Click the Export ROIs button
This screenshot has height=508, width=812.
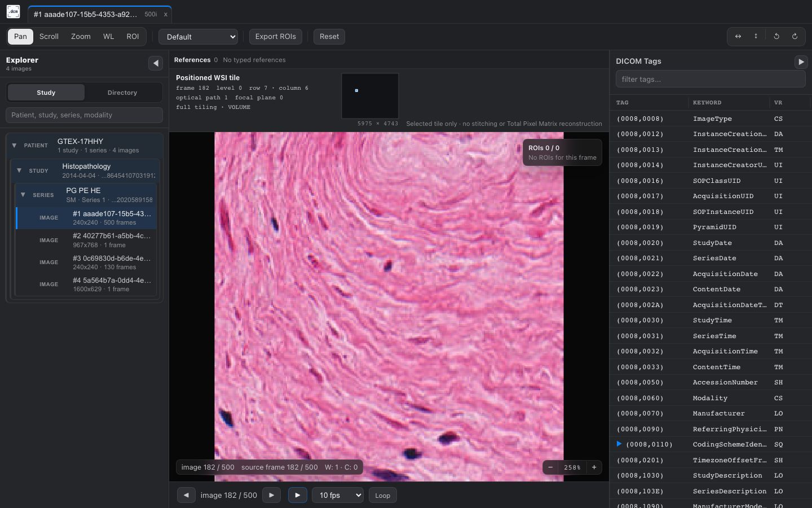[x=275, y=36]
